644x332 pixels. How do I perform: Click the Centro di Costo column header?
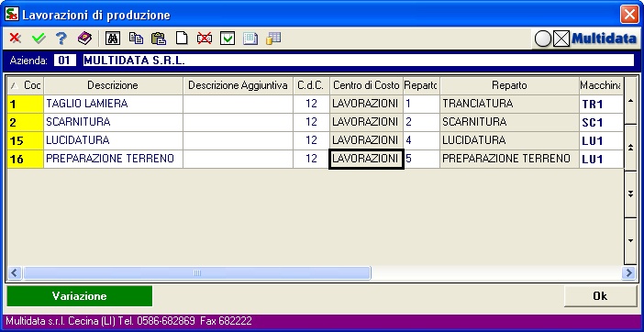click(366, 85)
